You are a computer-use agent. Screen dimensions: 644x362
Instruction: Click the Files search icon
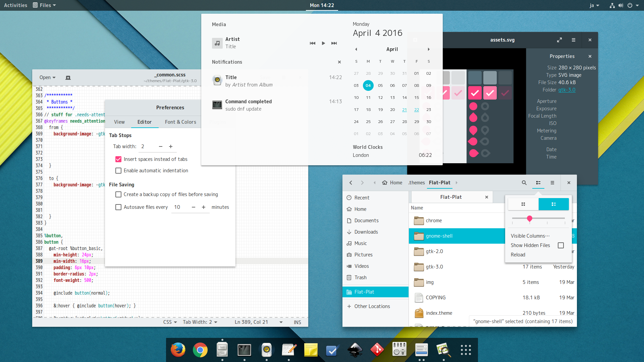(524, 183)
